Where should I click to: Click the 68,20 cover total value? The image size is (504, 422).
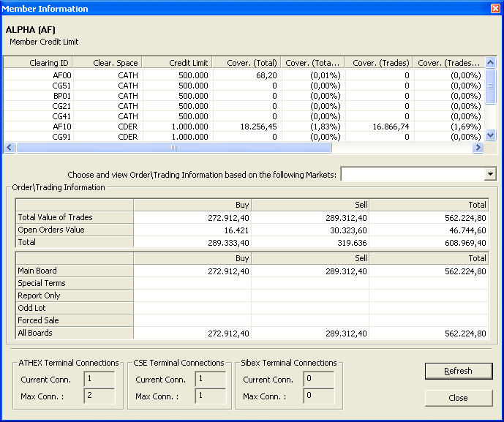pos(266,75)
